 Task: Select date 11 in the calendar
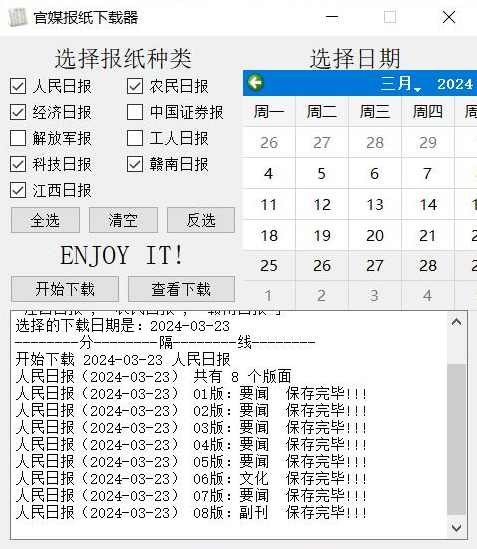point(269,204)
